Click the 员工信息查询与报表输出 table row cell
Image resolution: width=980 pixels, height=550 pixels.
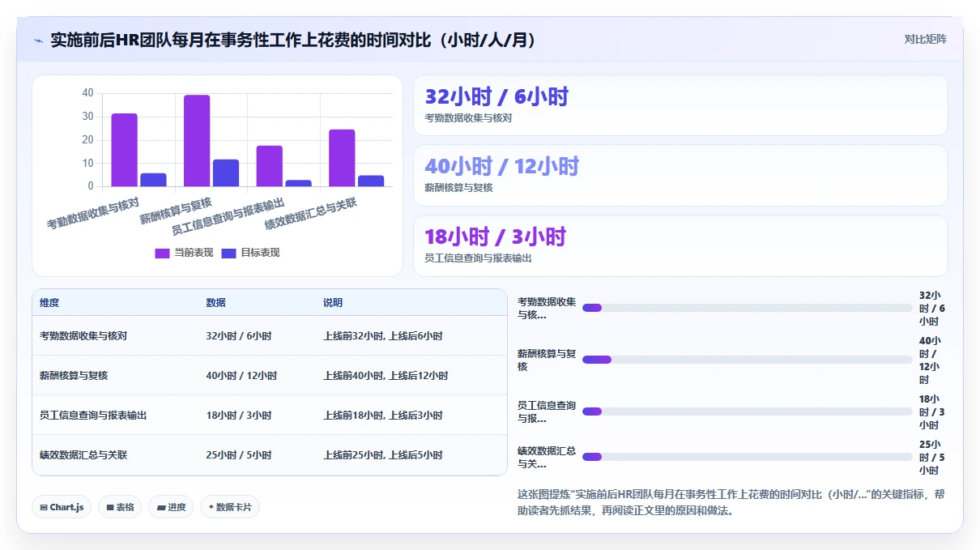click(x=93, y=416)
